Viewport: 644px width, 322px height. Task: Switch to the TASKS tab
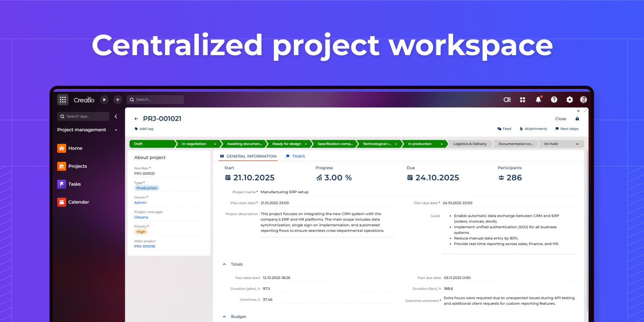tap(298, 156)
